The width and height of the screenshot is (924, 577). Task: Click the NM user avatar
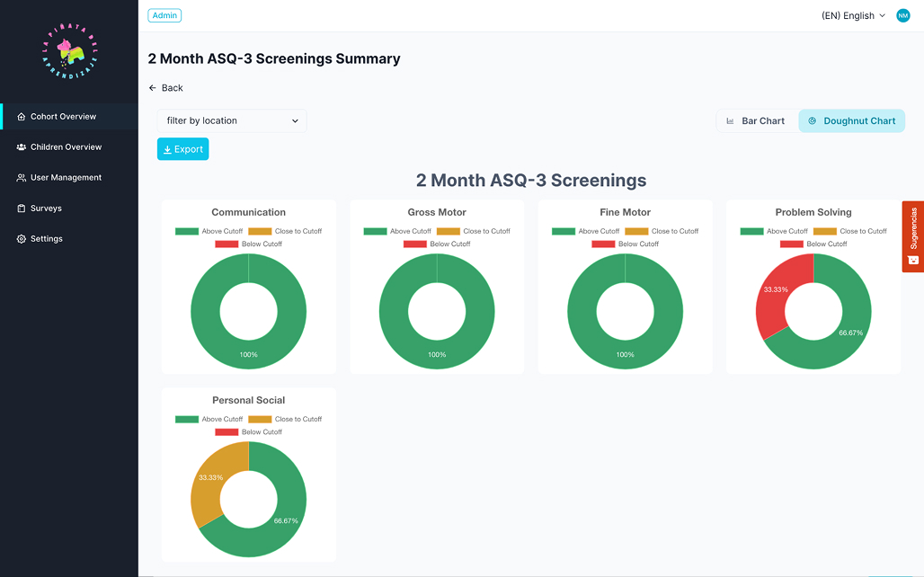902,15
